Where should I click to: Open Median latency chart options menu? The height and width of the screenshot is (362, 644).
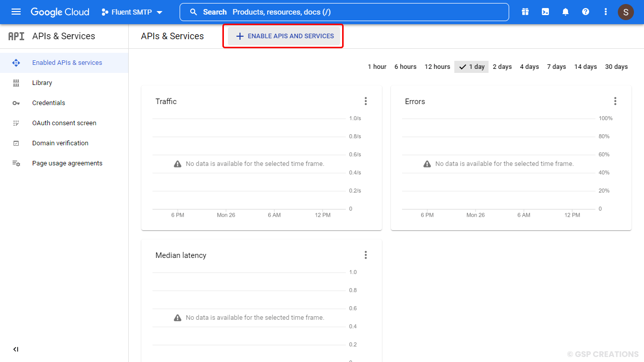(x=366, y=255)
